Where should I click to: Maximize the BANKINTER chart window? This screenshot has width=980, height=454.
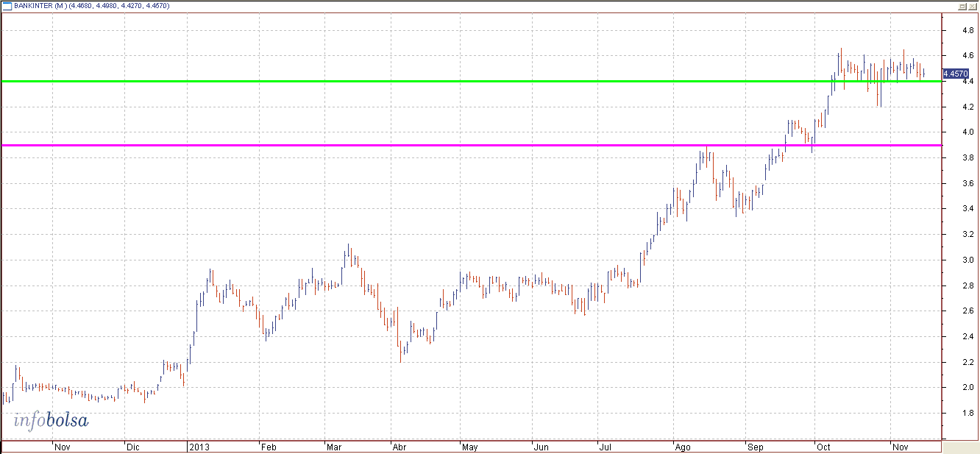pyautogui.click(x=962, y=6)
